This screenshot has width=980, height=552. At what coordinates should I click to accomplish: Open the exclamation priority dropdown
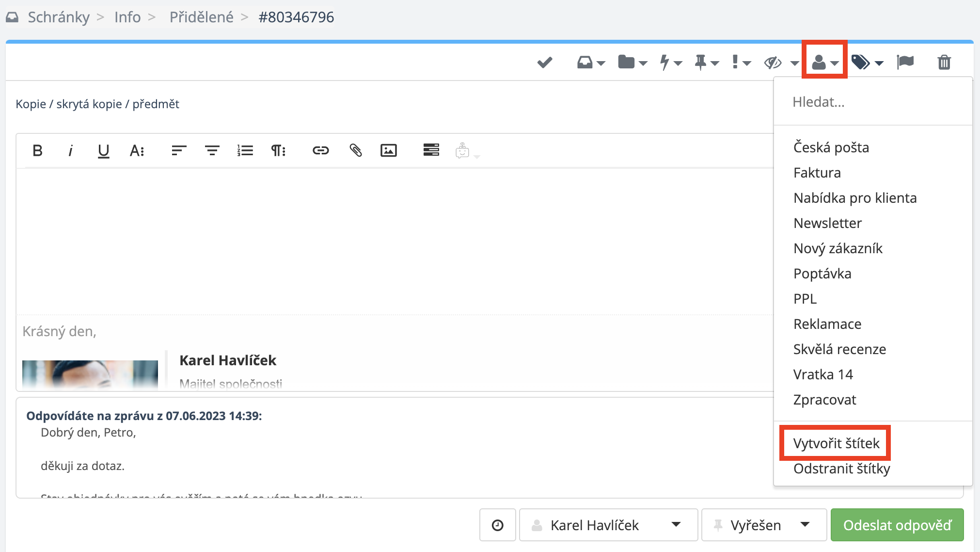(x=741, y=63)
